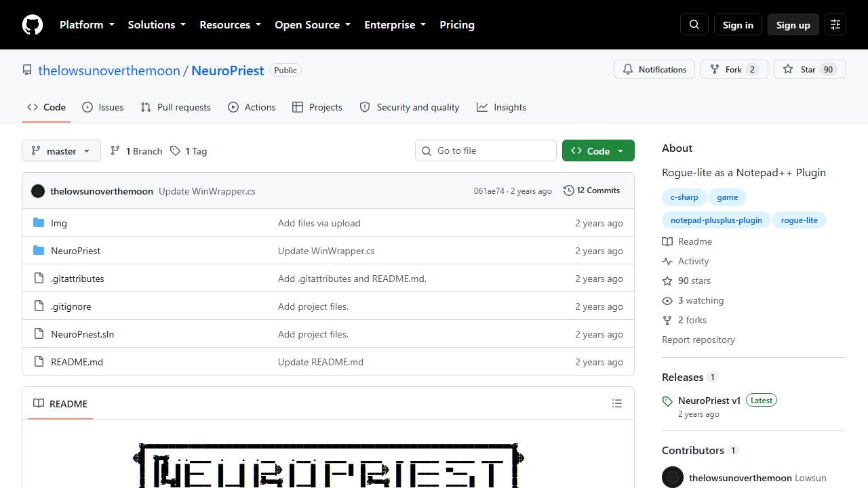868x488 pixels.
Task: Open the NeuroPriest v1 release link
Action: pos(709,401)
